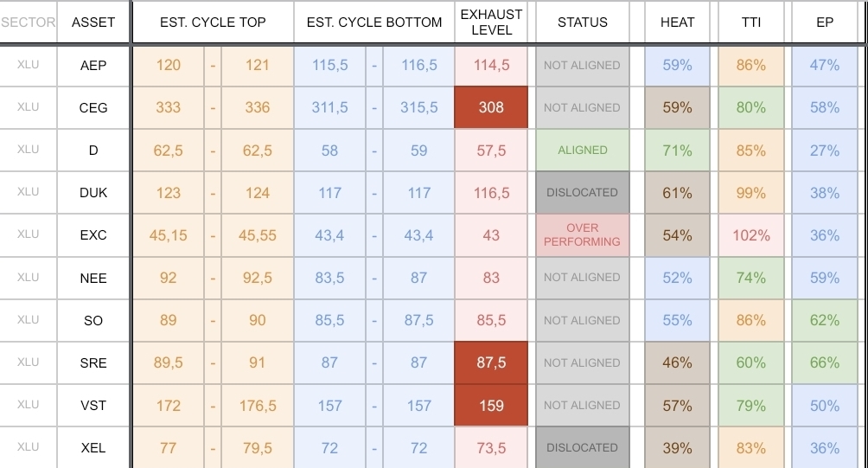Select the EST. CYCLE TOP header
868x468 pixels.
213,22
